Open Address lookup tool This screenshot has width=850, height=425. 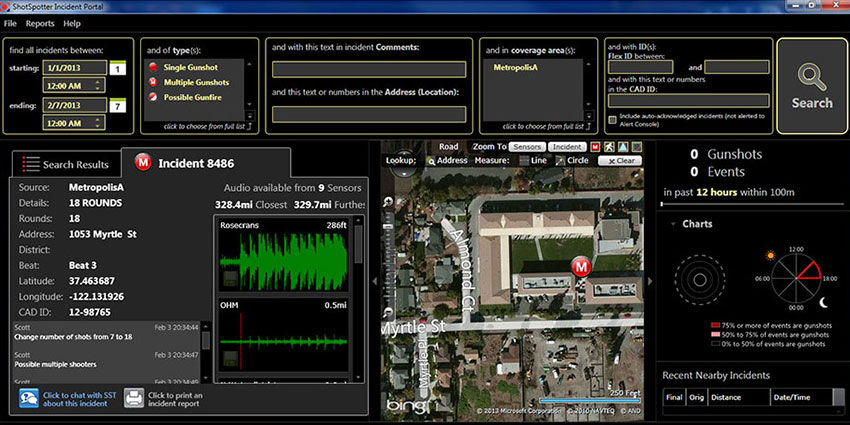tap(447, 161)
